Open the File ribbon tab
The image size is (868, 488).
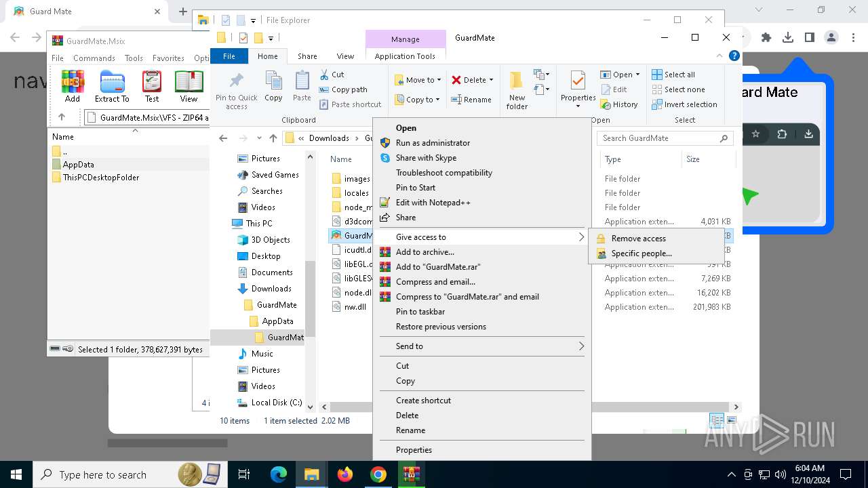click(x=229, y=56)
